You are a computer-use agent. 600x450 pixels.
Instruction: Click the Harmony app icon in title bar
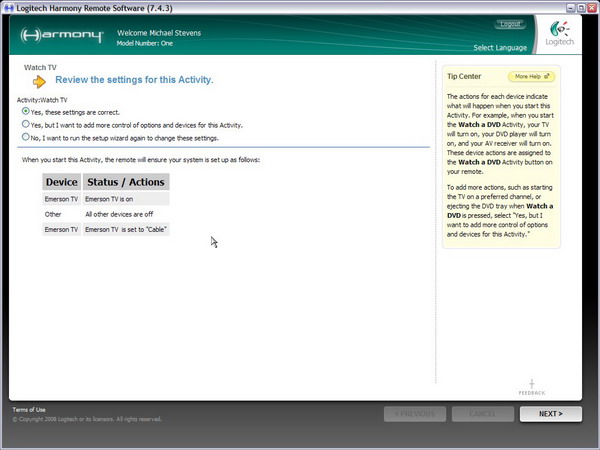[8, 8]
